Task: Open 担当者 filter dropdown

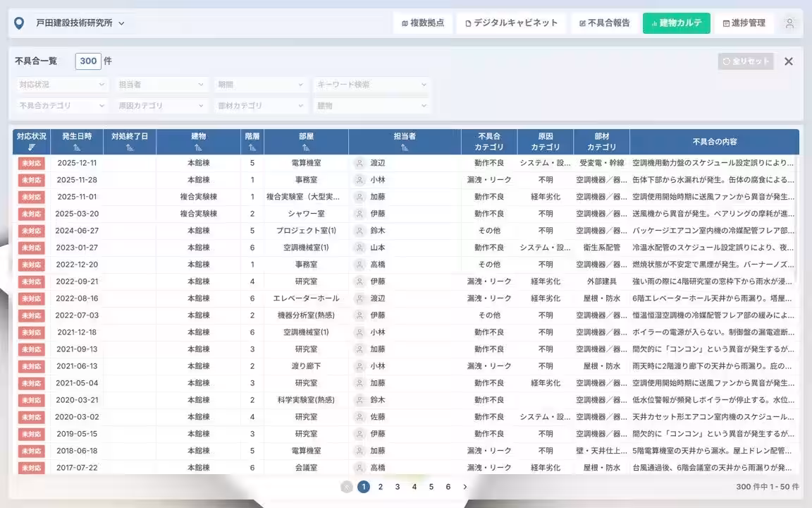Action: [161, 85]
